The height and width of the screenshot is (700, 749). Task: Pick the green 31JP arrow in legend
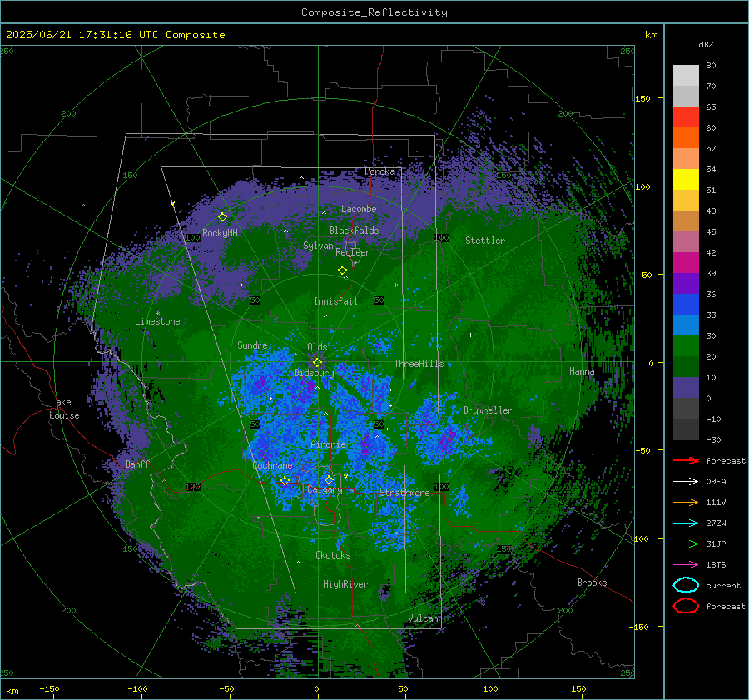coord(686,544)
